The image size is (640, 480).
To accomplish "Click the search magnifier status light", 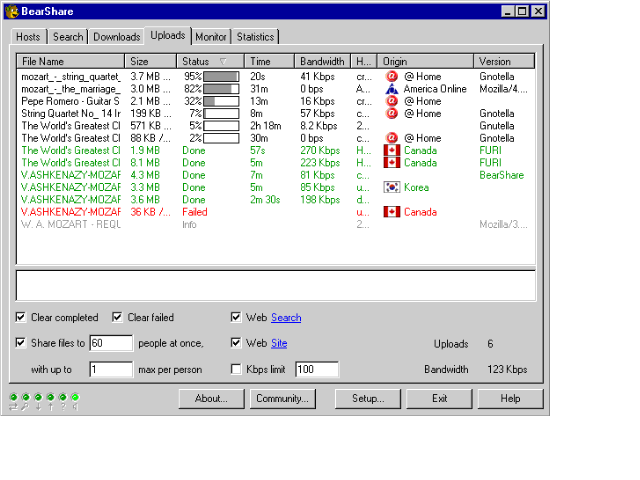I will [26, 397].
